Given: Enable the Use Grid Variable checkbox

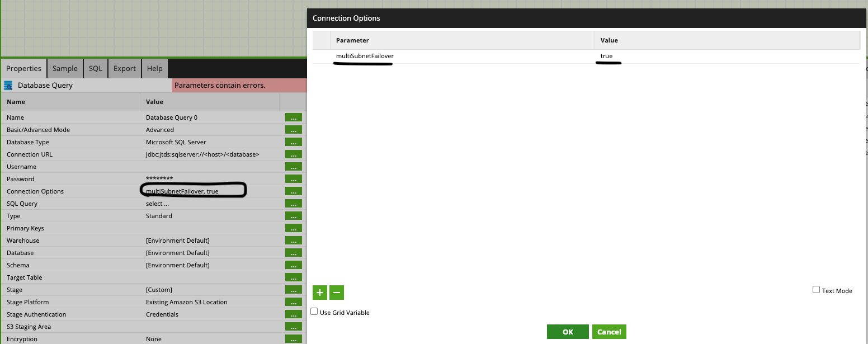Looking at the screenshot, I should (x=314, y=310).
